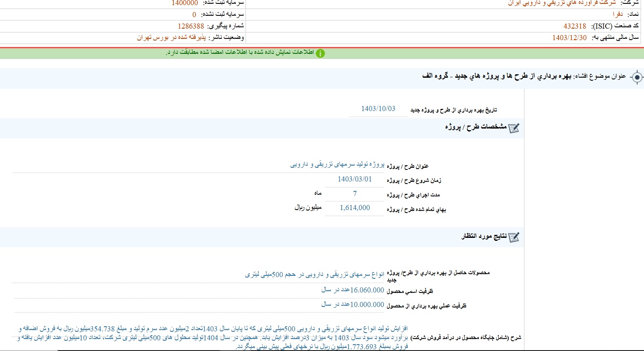
Task: Click the unit label میلیون ریال
Action: pyautogui.click(x=308, y=208)
